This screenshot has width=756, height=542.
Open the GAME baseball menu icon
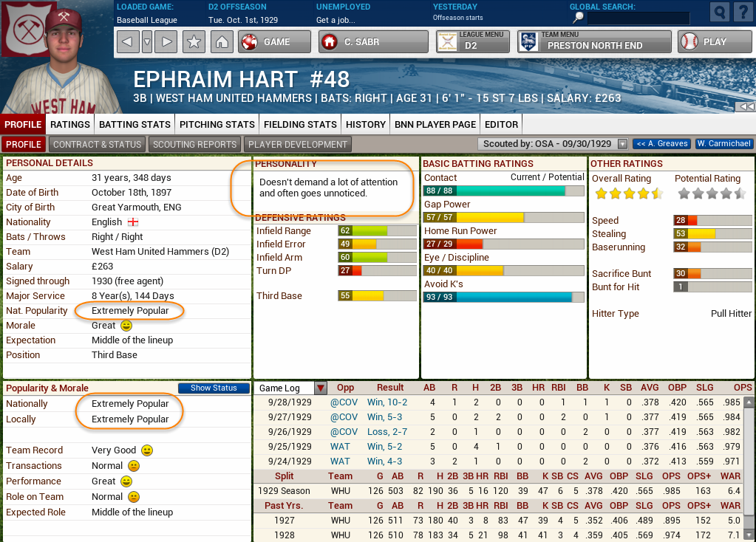[x=251, y=42]
